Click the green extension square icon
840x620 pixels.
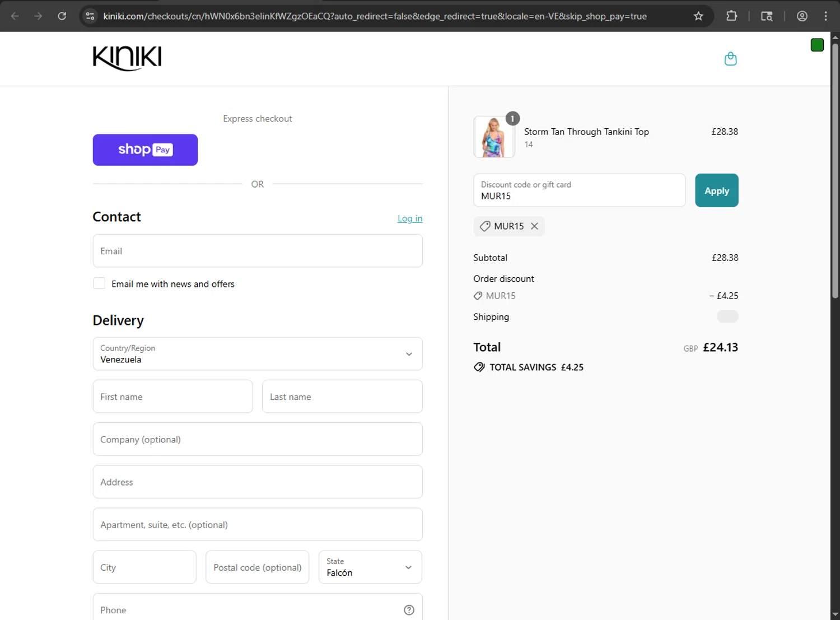pos(817,45)
